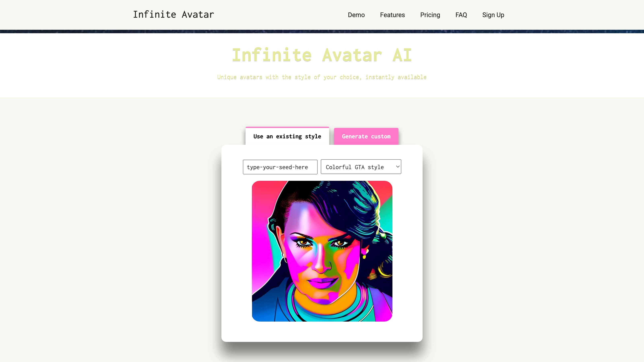Open the Pricing page
The image size is (644, 362).
(x=430, y=15)
